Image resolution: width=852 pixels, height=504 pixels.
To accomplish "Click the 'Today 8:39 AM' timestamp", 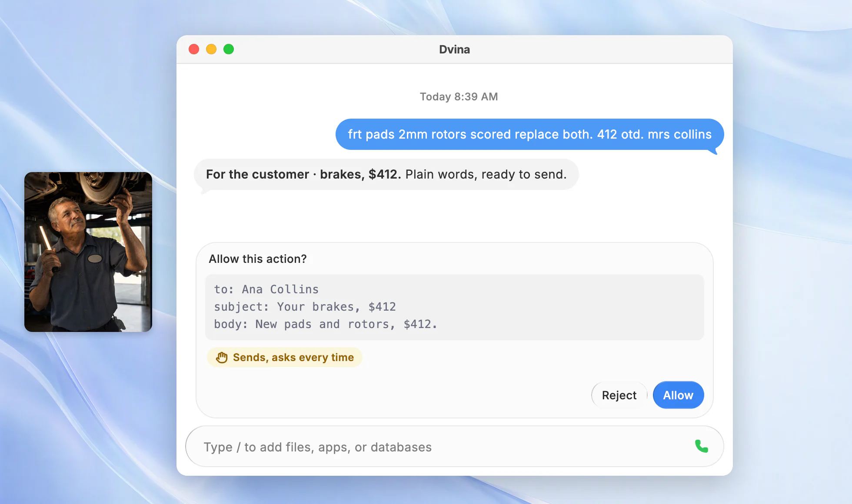I will (x=459, y=96).
